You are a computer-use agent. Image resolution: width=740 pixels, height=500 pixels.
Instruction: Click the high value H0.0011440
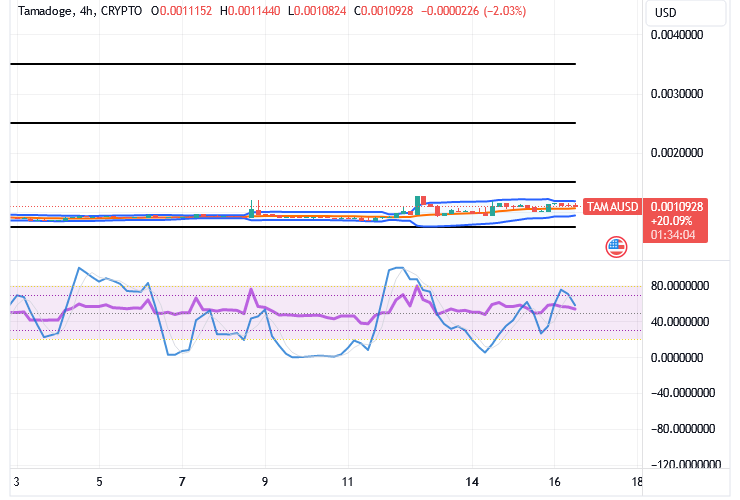[x=250, y=11]
